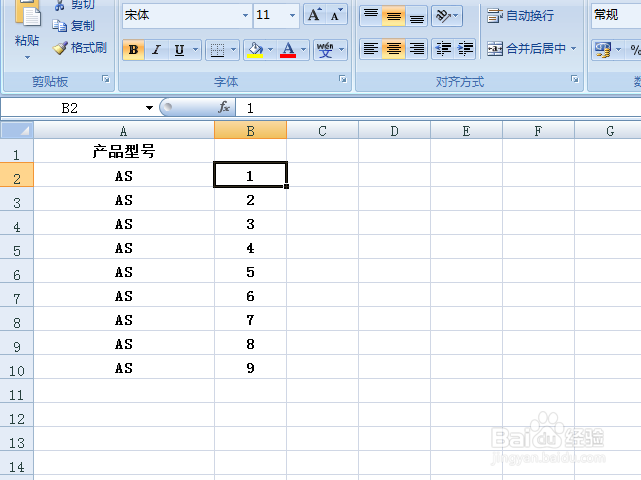
Task: Click cell B2 containing 1
Action: [250, 175]
